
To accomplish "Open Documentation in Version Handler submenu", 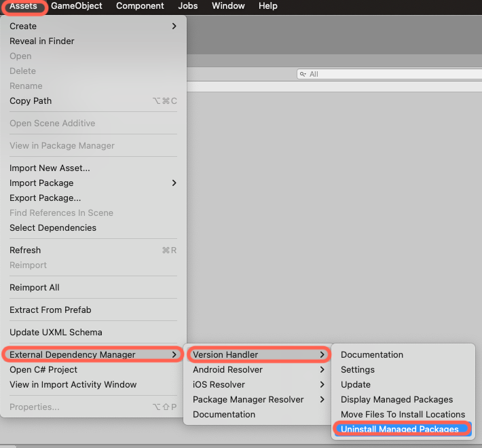I will pos(403,354).
